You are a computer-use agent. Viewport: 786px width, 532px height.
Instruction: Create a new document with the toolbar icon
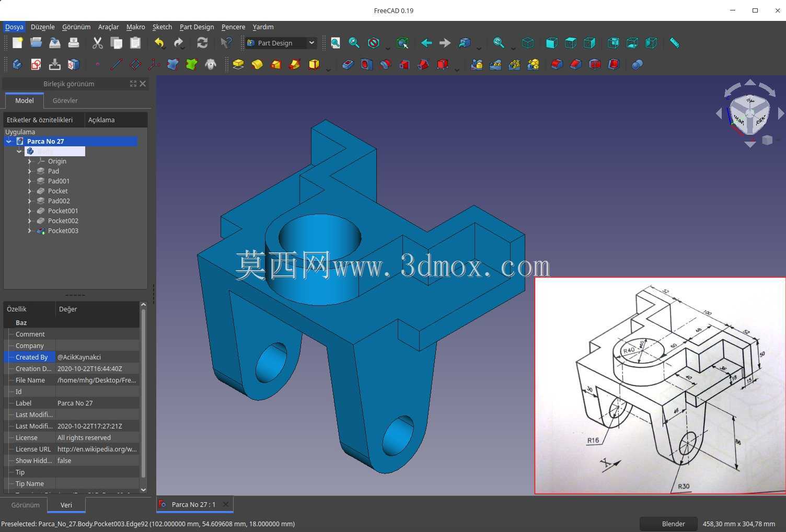(17, 43)
